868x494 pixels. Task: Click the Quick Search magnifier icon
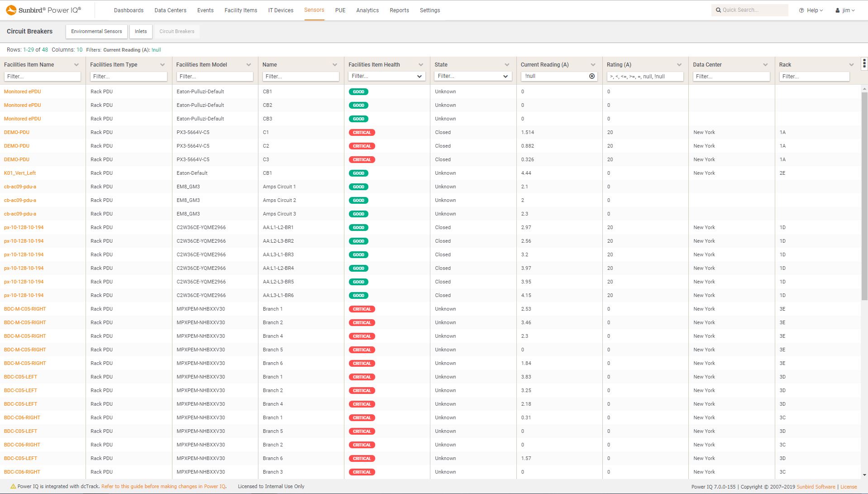point(719,10)
